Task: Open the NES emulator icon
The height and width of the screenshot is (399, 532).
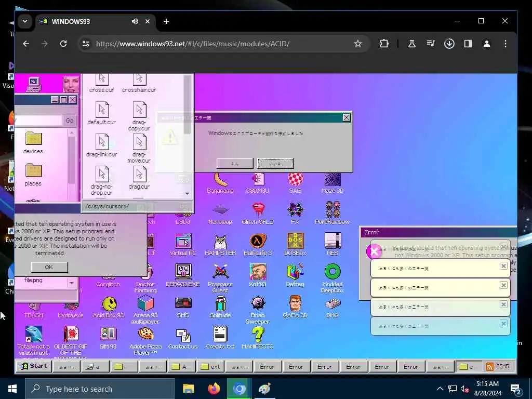Action: point(332,245)
